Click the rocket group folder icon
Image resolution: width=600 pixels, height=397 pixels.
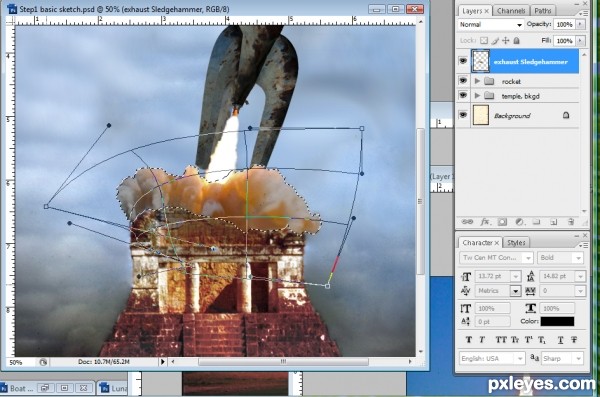489,81
